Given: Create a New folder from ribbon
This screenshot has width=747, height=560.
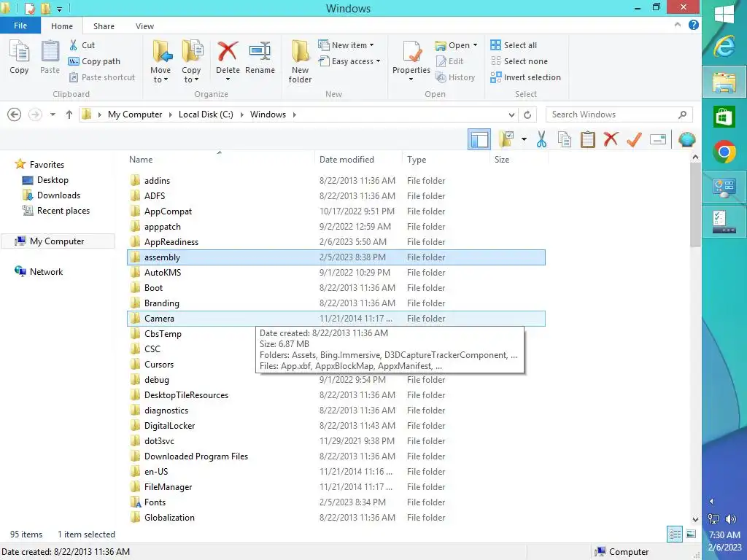Looking at the screenshot, I should [x=300, y=61].
